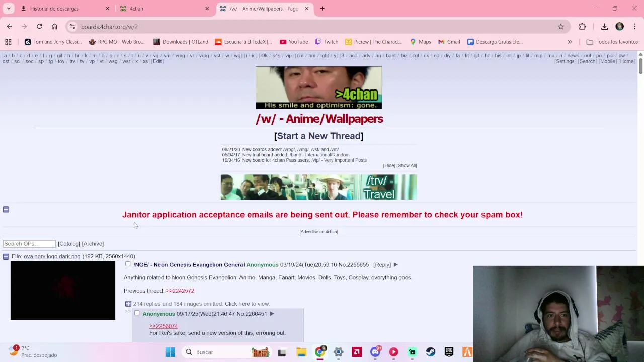Open the Twitch bookmark

[327, 42]
